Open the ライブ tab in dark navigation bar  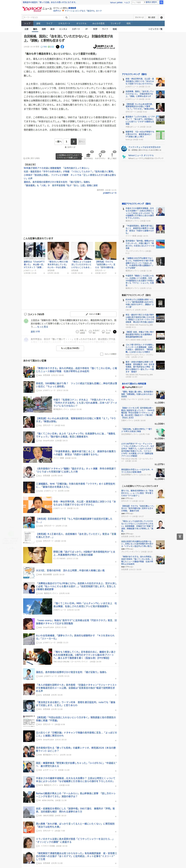point(49,23)
